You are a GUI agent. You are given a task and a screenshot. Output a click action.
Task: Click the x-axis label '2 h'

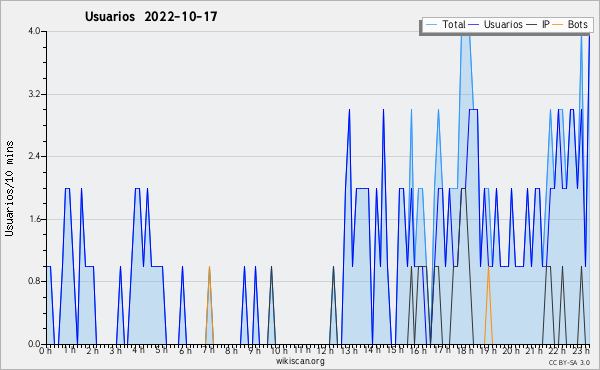point(92,351)
